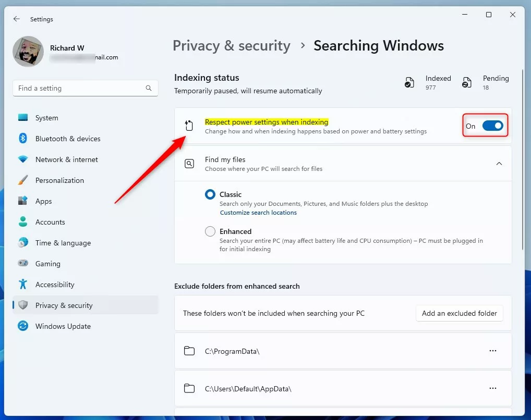The height and width of the screenshot is (420, 531).
Task: Open more options for C:\Users\Default\AppData\
Action: 493,388
